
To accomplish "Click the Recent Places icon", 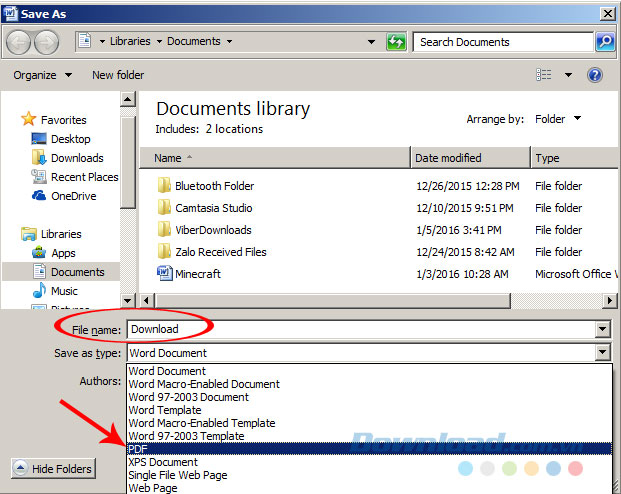I will click(39, 177).
